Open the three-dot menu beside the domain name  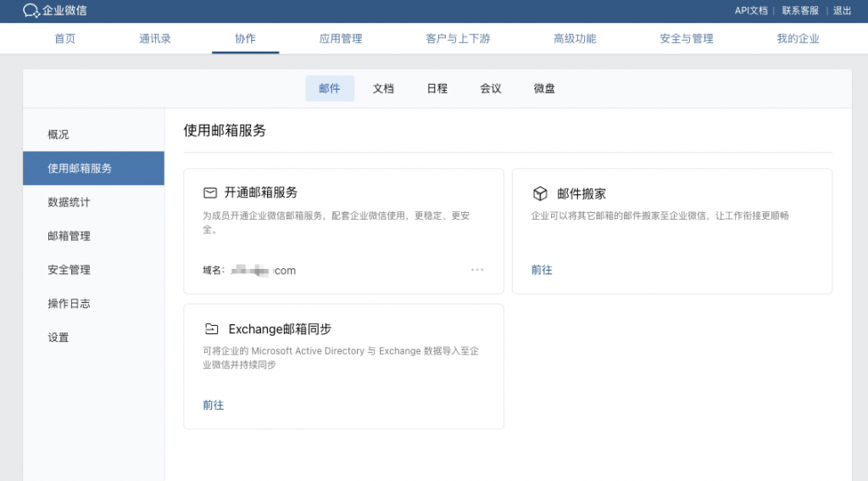tap(477, 270)
